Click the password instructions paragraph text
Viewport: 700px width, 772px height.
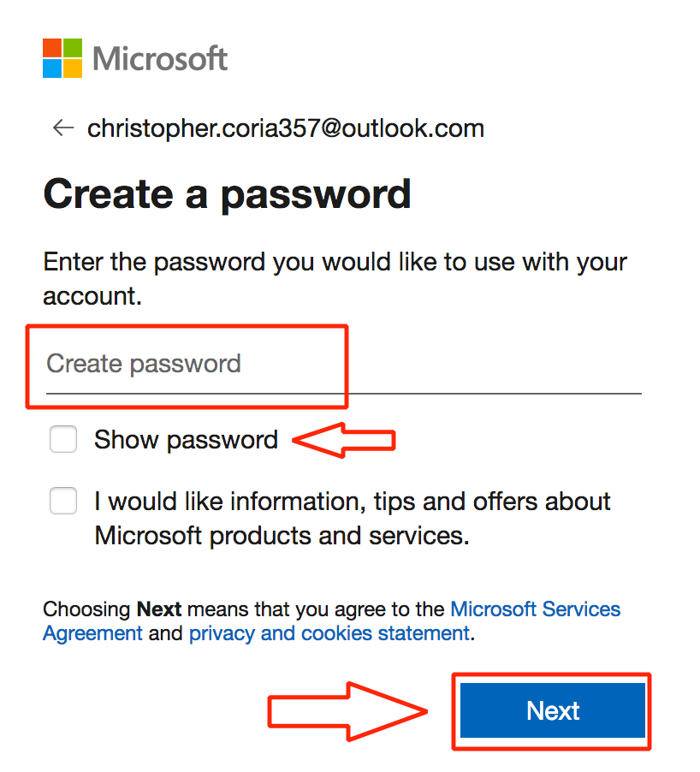[x=335, y=279]
